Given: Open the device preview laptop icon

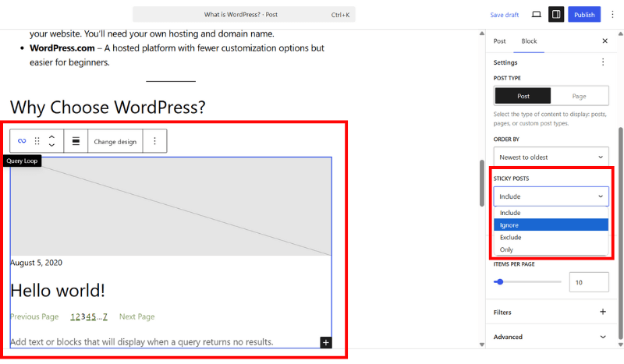Looking at the screenshot, I should point(537,15).
